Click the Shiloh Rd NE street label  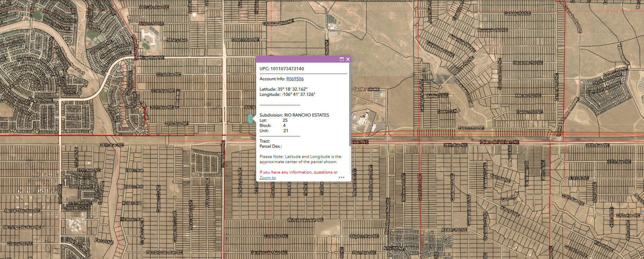pos(151,24)
